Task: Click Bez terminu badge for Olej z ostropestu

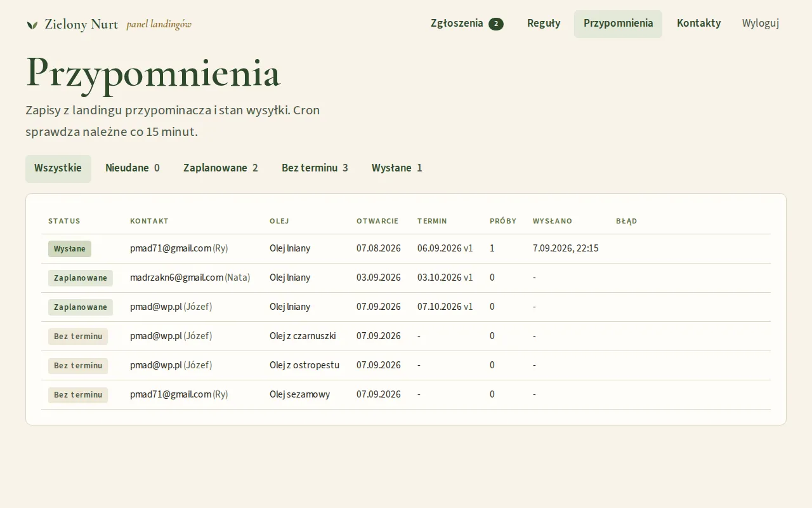Action: tap(78, 366)
